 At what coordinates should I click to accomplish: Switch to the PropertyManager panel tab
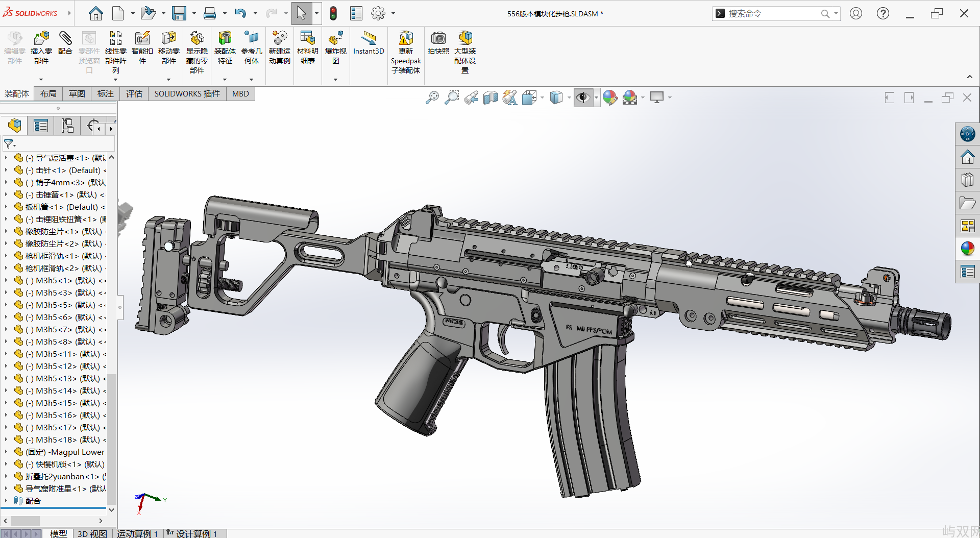(x=41, y=126)
